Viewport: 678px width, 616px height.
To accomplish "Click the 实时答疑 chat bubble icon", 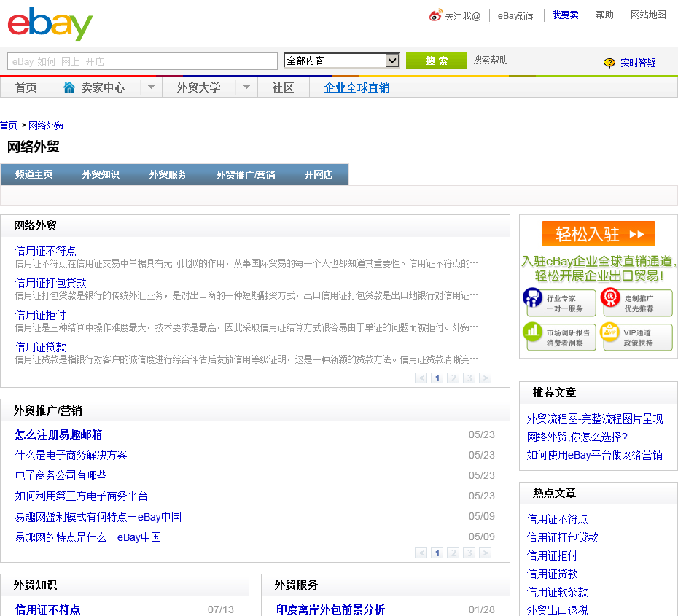I will (609, 63).
